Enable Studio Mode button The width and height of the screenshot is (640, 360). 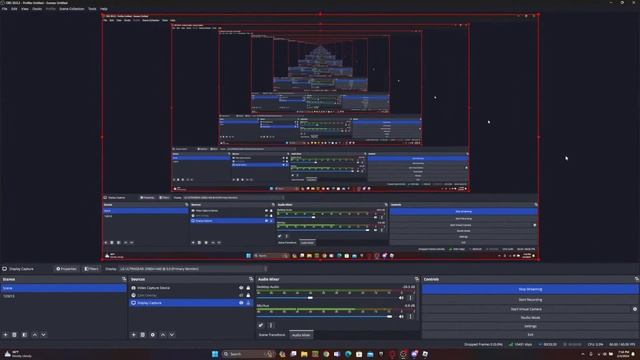point(530,318)
